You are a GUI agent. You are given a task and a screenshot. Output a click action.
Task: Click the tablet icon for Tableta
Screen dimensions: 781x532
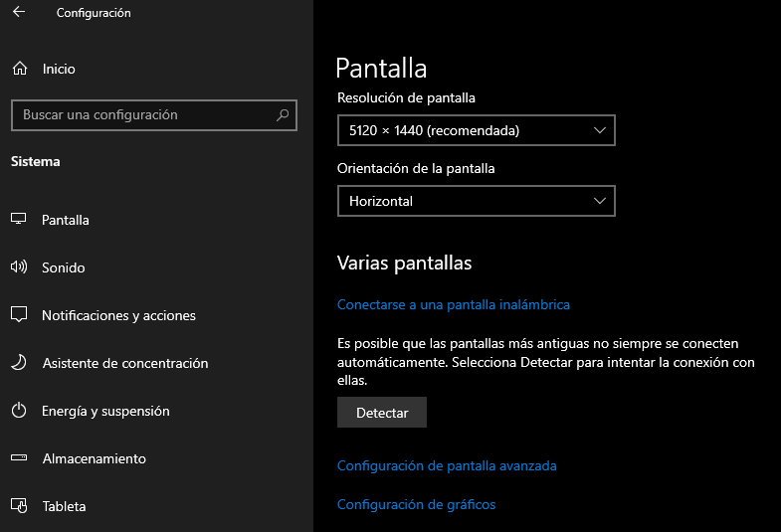19,506
